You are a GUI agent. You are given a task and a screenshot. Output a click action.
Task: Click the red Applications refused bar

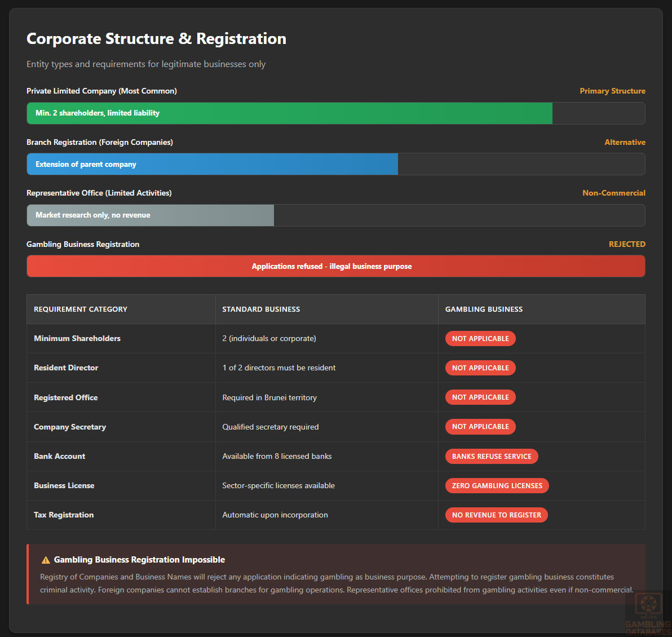(335, 266)
